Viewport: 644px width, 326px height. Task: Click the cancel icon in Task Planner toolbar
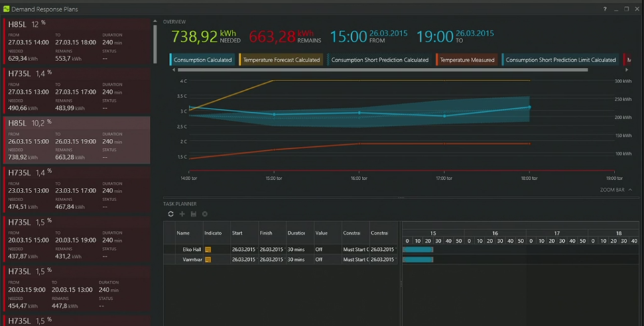click(x=204, y=214)
